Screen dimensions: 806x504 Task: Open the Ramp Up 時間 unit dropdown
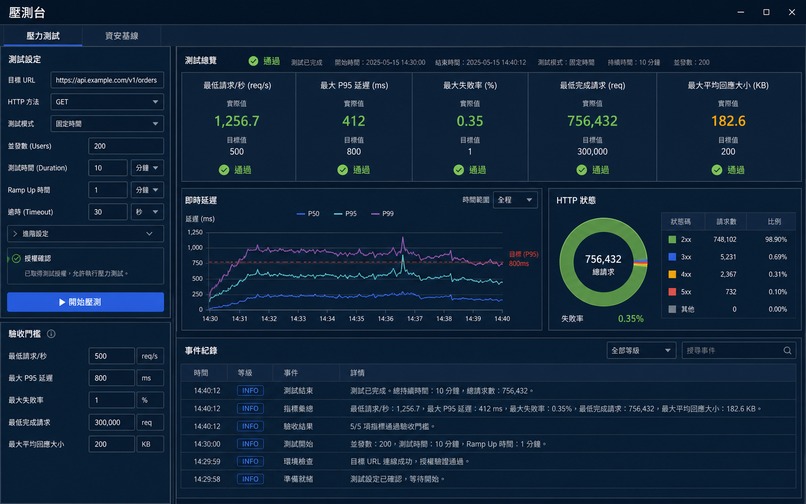point(147,190)
